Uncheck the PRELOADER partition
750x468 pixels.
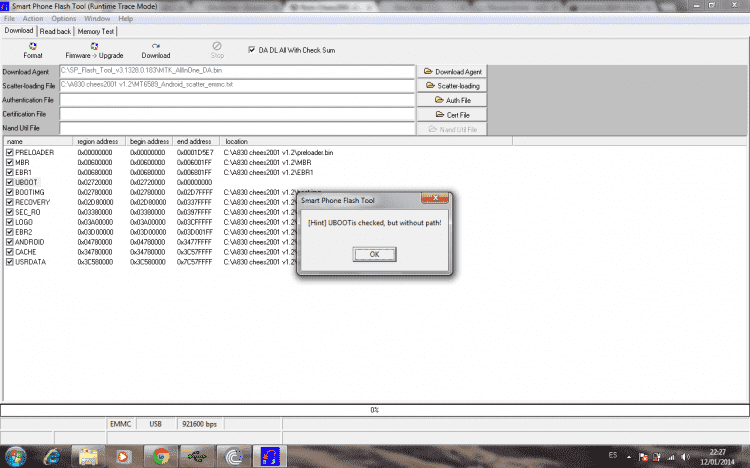coord(10,152)
